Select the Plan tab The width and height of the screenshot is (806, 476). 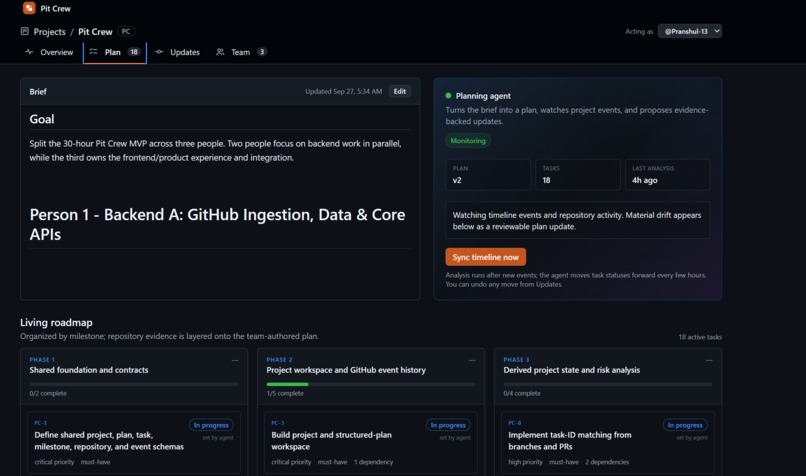click(115, 52)
